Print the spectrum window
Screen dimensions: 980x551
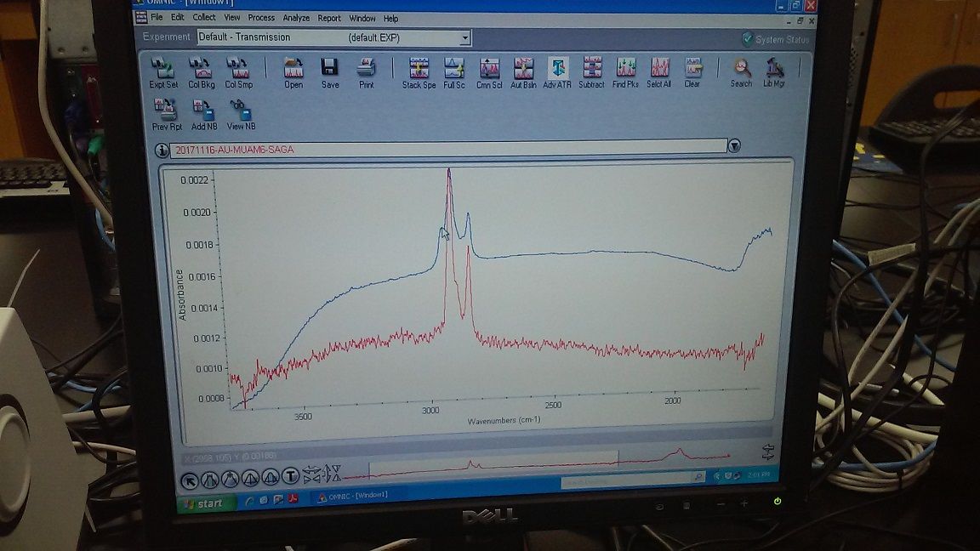367,72
